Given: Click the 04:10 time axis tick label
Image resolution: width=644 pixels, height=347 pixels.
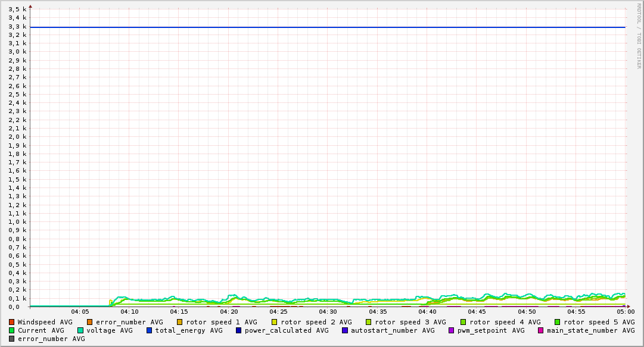Looking at the screenshot, I should (x=129, y=311).
